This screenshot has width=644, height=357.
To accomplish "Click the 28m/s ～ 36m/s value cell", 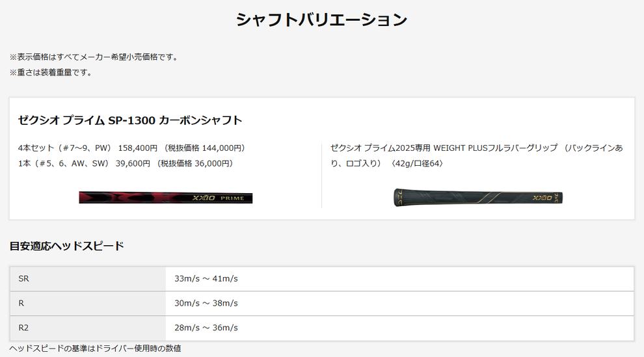I will 399,328.
